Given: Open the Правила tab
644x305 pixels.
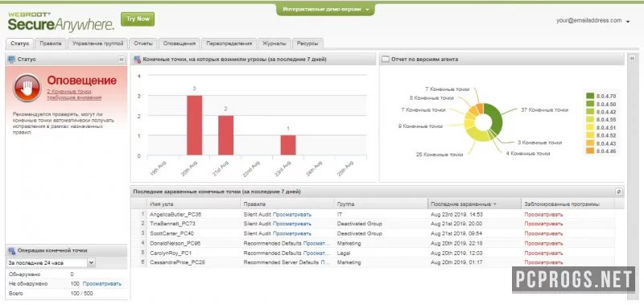Looking at the screenshot, I should point(51,43).
